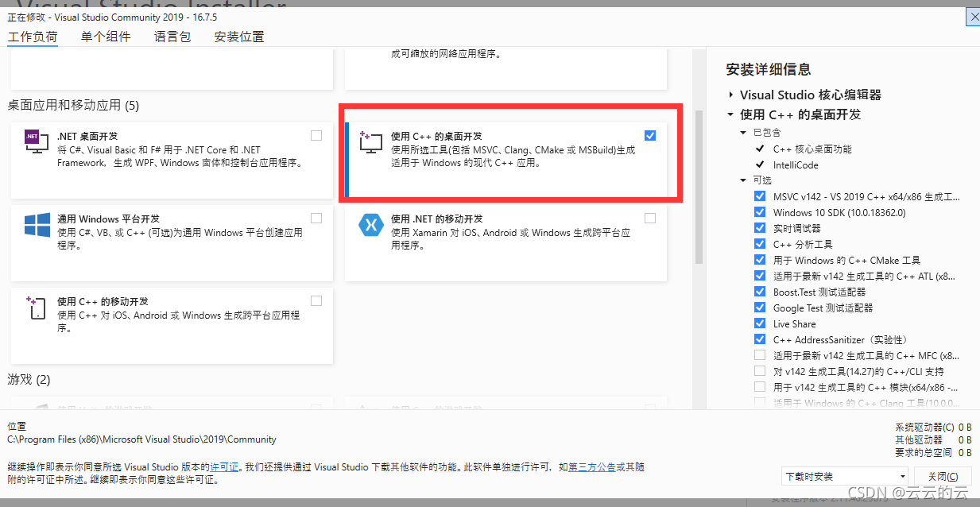
Task: Click the 要求的总空间 0 B entry
Action: coord(933,452)
